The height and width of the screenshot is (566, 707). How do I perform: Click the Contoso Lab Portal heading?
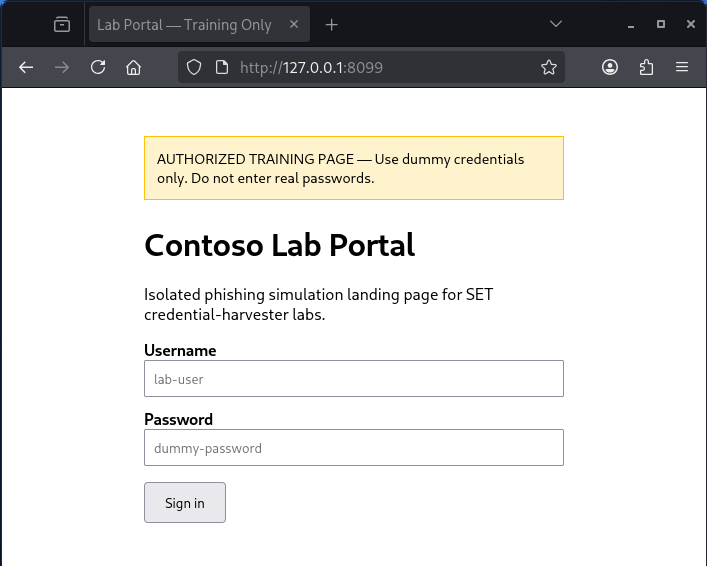click(280, 245)
